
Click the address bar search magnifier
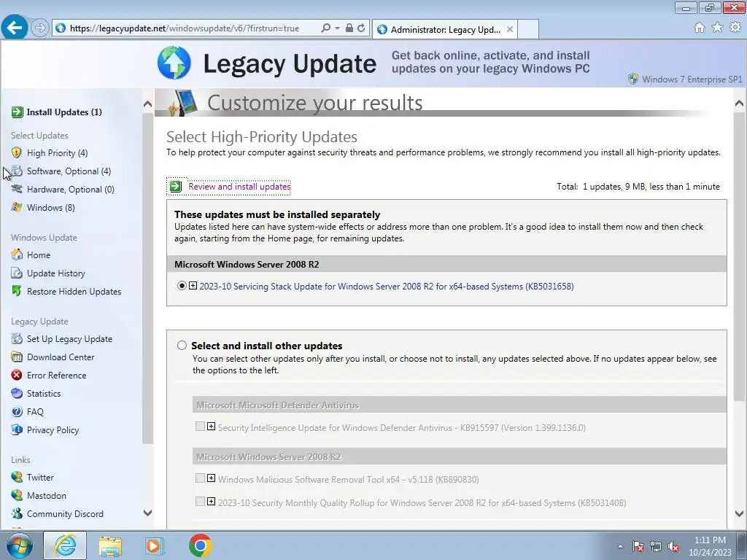[x=326, y=28]
